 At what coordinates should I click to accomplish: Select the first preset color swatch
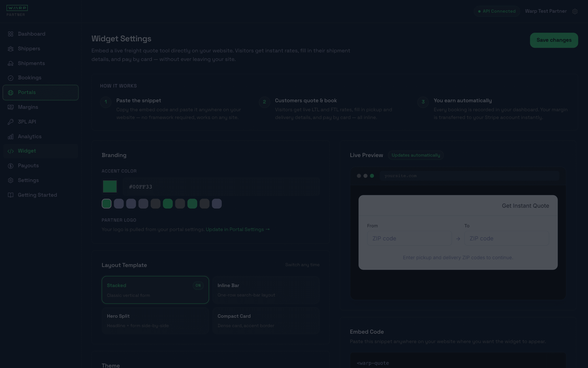(106, 203)
